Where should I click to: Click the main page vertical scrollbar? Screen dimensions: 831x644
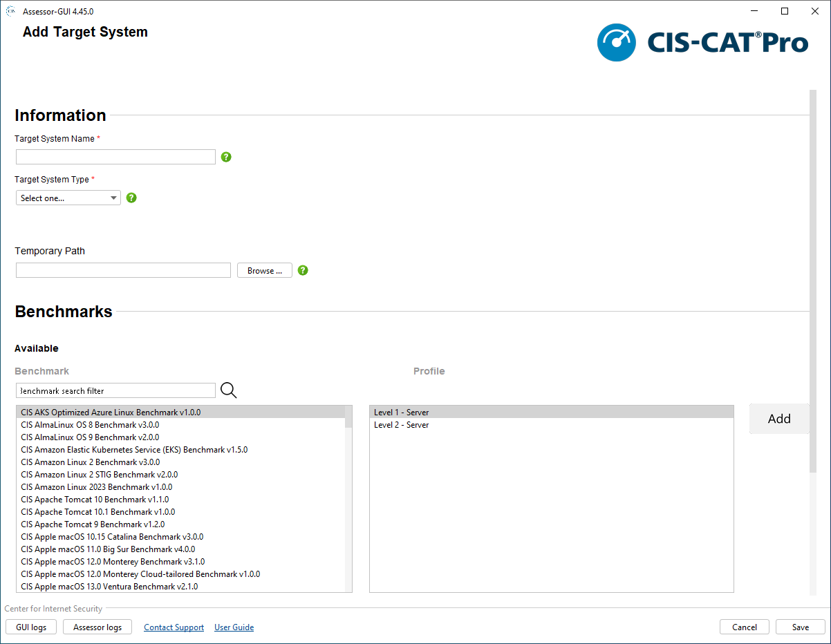pyautogui.click(x=812, y=276)
